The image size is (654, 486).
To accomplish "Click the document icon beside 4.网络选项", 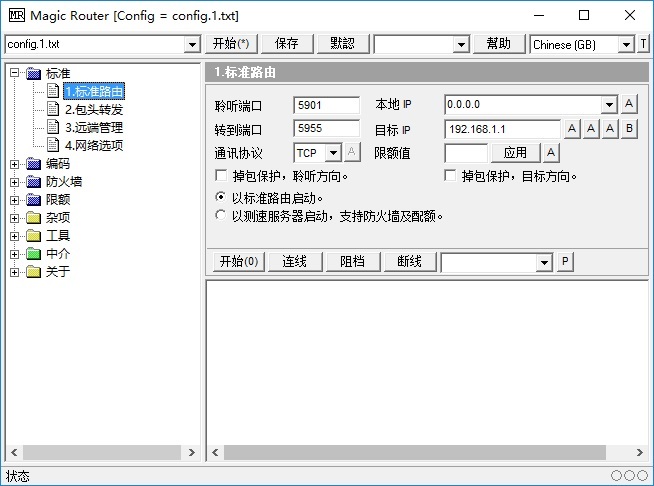I will [53, 145].
